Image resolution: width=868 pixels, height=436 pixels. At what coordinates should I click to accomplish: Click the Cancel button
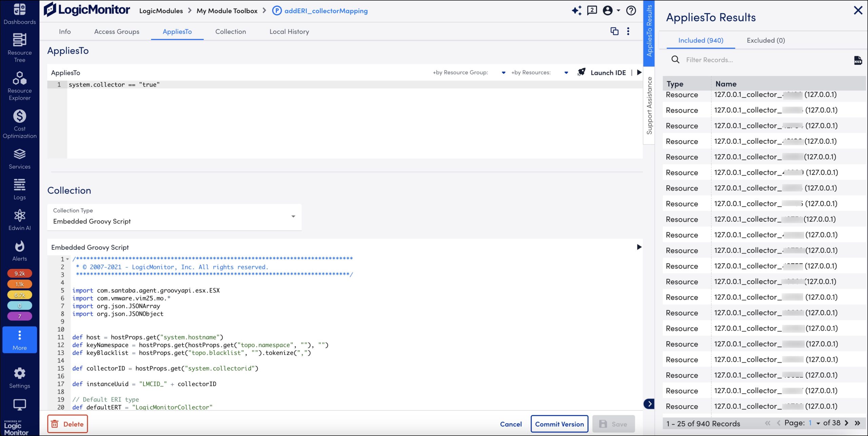click(511, 424)
